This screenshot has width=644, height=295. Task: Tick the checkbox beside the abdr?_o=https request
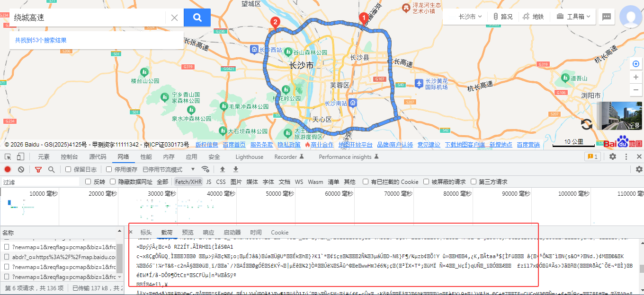(x=7, y=257)
